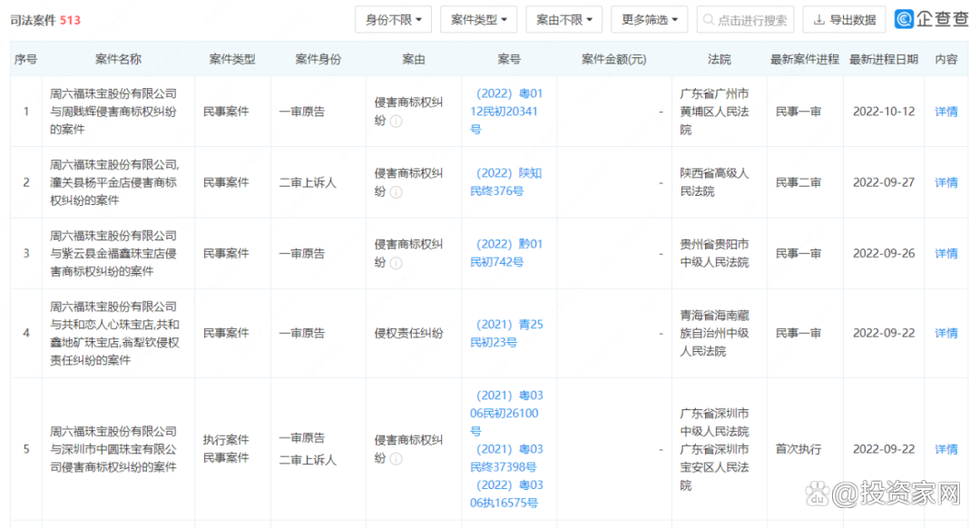Click the info icon beside 侵害商标权纠纷 in row 5

pos(397,459)
